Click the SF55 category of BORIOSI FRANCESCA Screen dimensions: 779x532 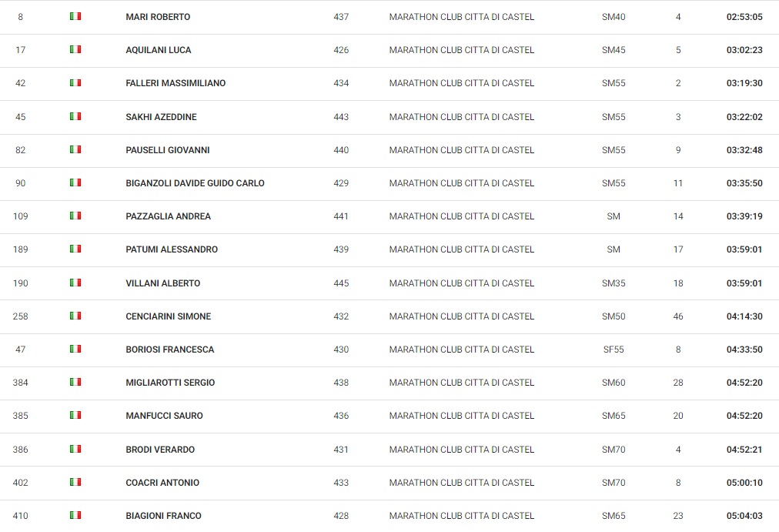tap(614, 350)
